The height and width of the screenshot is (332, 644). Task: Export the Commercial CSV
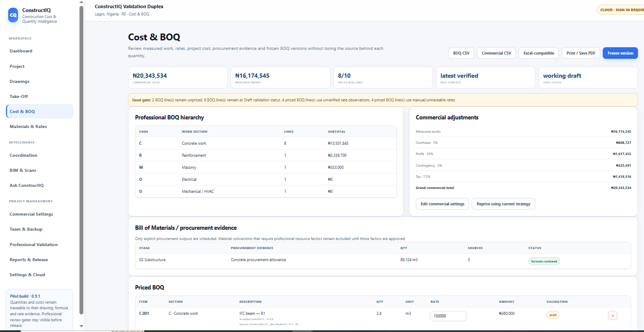(496, 53)
